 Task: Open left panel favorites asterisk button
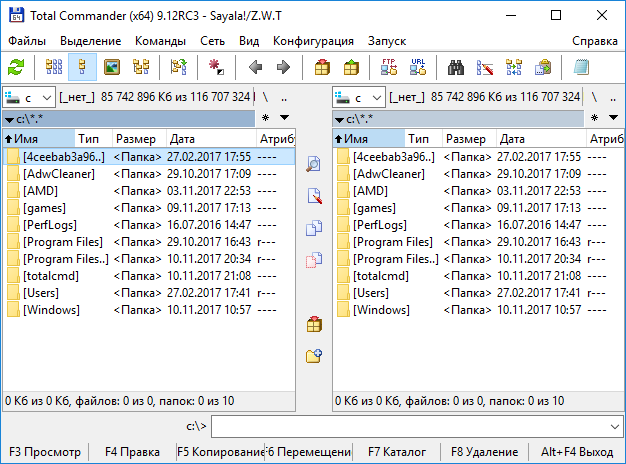[265, 117]
